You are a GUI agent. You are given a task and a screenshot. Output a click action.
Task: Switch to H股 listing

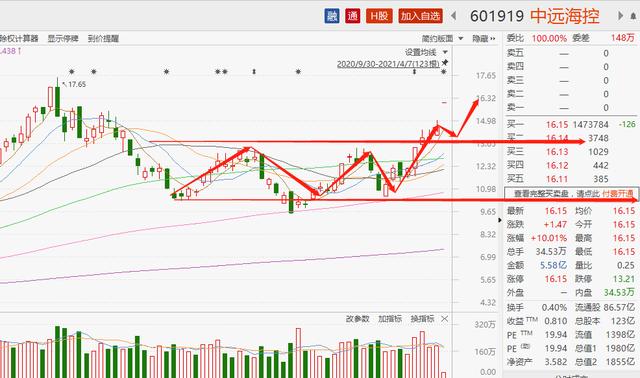(379, 16)
